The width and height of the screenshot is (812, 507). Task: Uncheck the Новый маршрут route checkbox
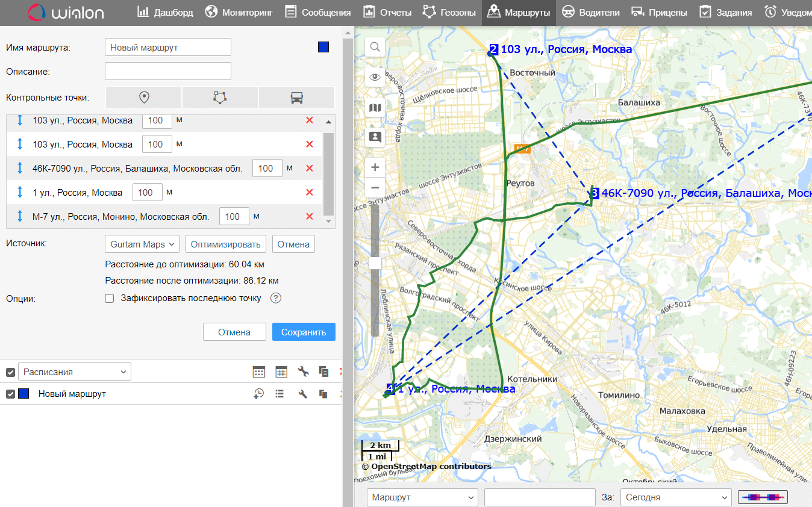click(10, 394)
